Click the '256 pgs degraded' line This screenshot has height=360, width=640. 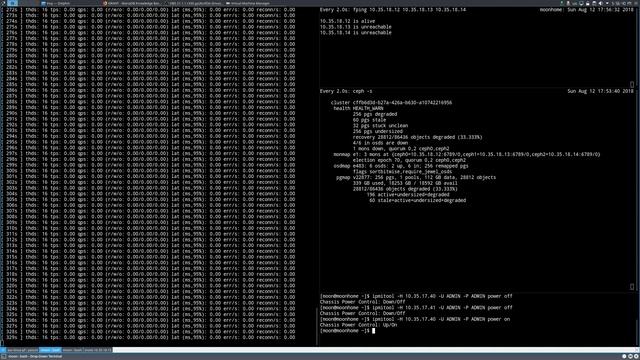tap(375, 114)
